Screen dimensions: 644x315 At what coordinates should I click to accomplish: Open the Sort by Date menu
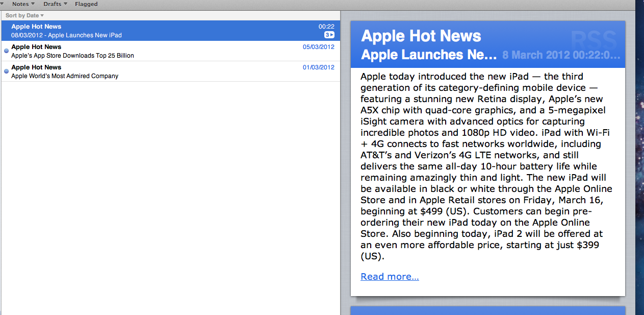[x=24, y=15]
